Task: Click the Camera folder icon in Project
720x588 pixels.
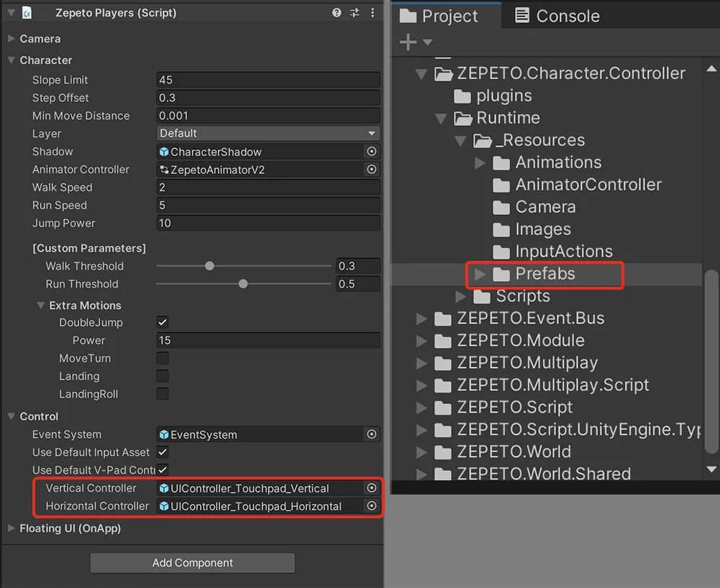Action: (501, 208)
